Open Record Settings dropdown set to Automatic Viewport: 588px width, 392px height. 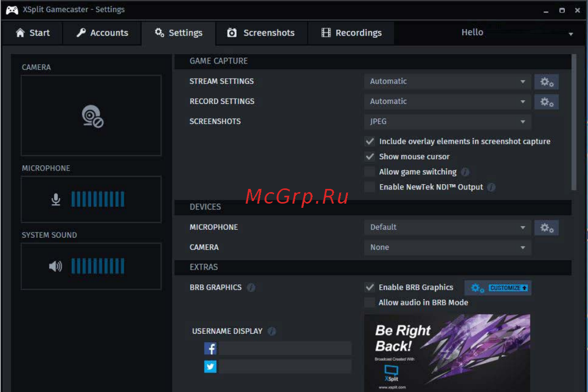tap(447, 102)
